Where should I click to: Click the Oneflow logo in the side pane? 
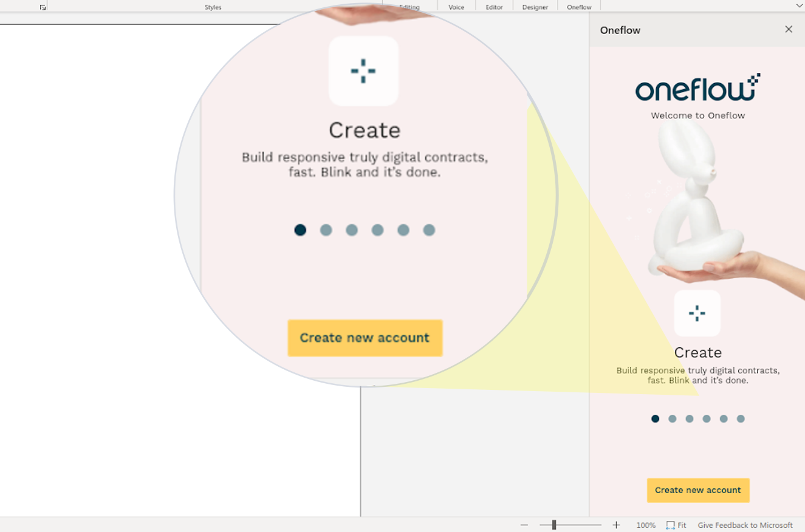coord(697,88)
